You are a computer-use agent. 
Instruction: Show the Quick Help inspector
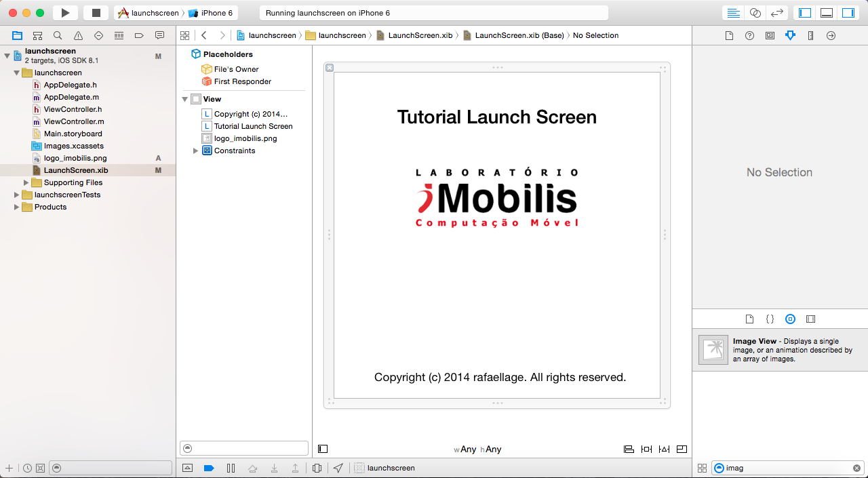(x=749, y=35)
